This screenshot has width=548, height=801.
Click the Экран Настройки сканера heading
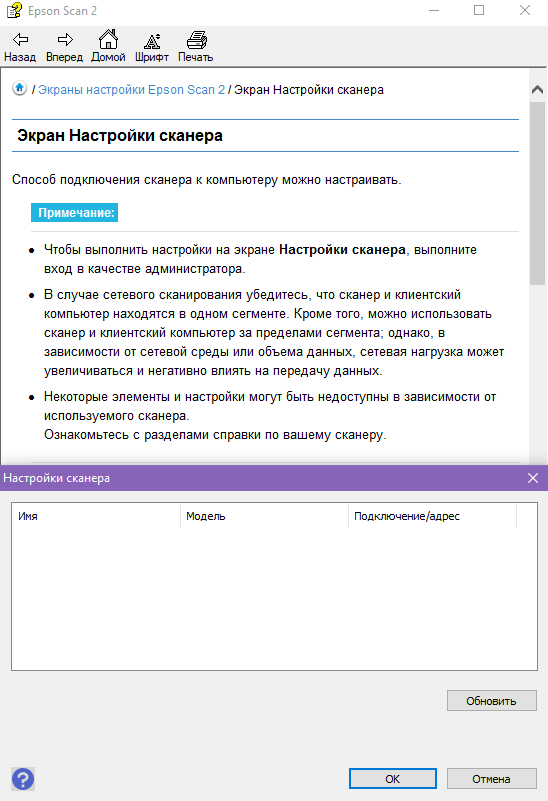coord(120,136)
